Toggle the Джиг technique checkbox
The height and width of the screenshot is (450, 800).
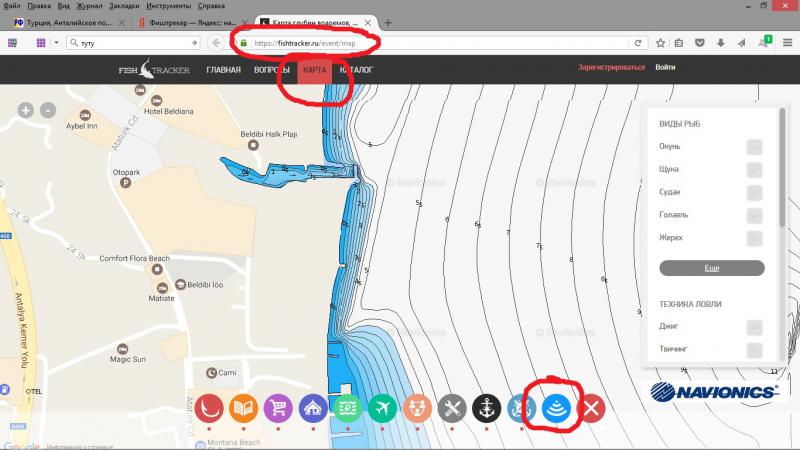point(755,327)
